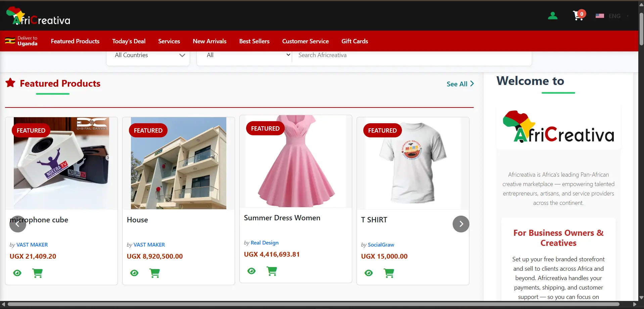Add T SHIRT to cart
Image resolution: width=644 pixels, height=309 pixels.
tap(389, 273)
